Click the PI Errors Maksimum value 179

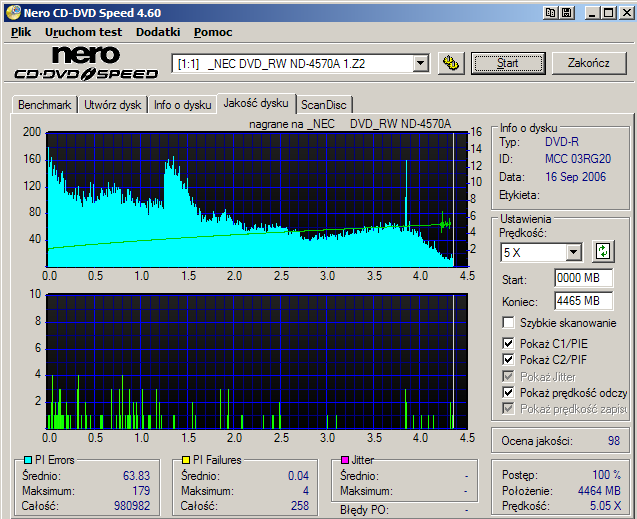[x=141, y=491]
